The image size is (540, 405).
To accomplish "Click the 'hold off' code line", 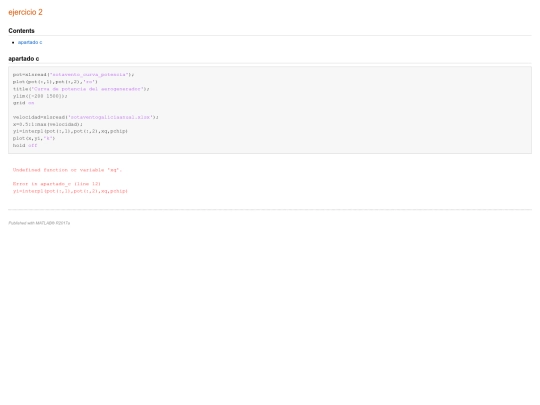I will click(25, 145).
